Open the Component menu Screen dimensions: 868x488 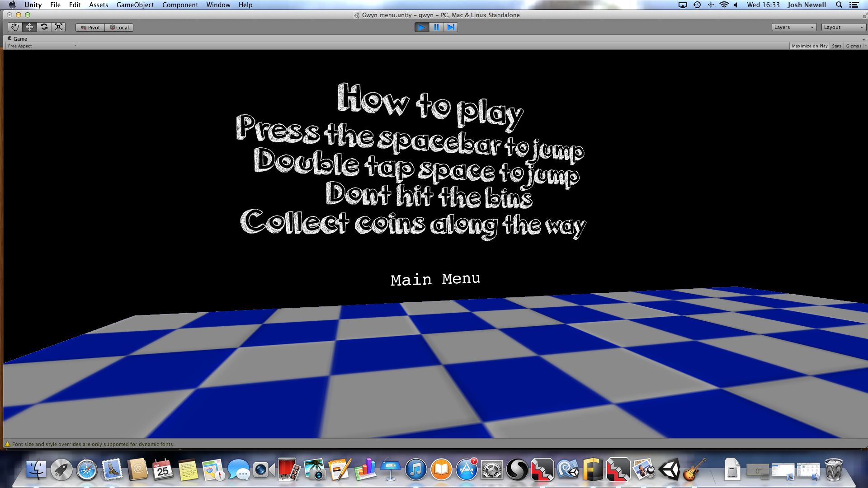tap(180, 5)
